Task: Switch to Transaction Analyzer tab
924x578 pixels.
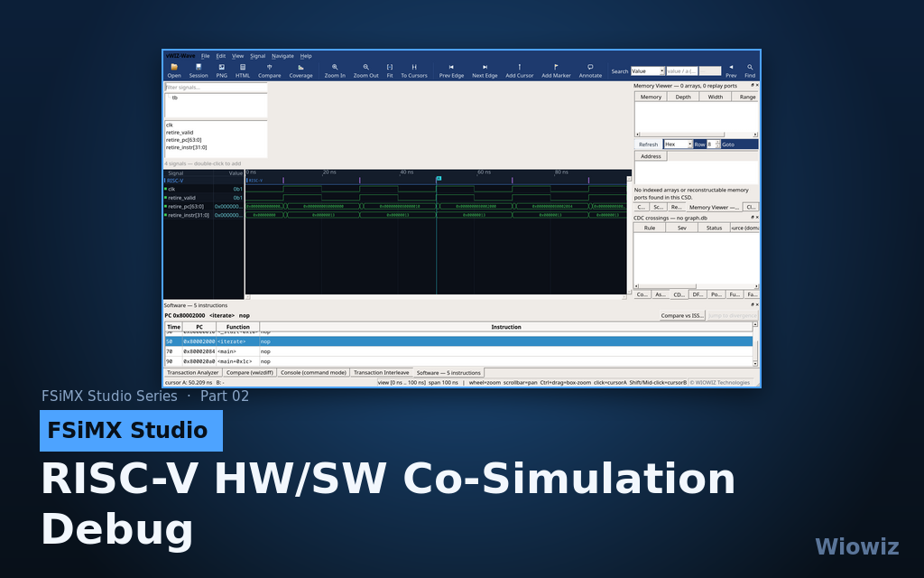Action: [x=193, y=373]
